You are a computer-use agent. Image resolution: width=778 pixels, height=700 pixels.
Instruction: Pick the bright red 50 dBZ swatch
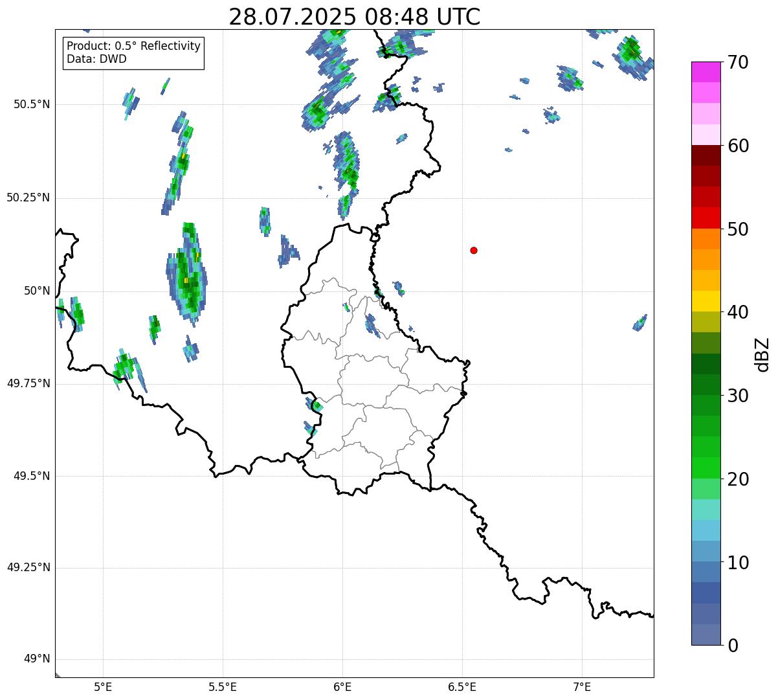tap(706, 218)
